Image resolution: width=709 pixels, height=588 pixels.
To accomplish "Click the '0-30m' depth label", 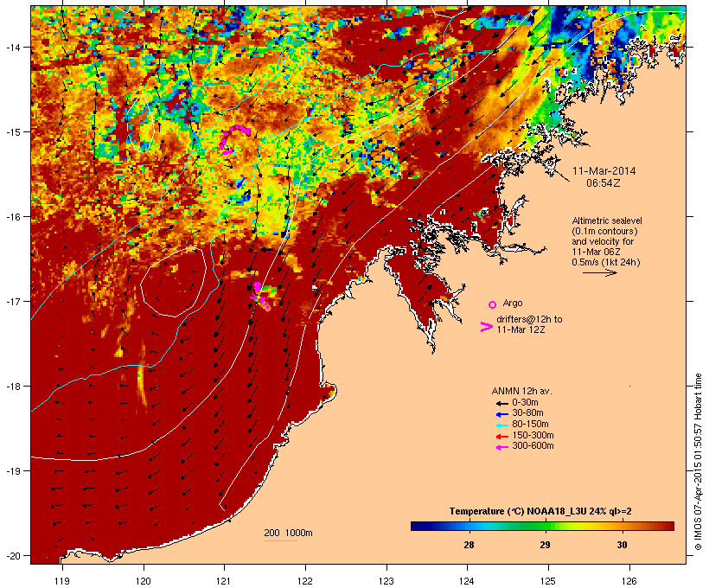I will pyautogui.click(x=525, y=403).
